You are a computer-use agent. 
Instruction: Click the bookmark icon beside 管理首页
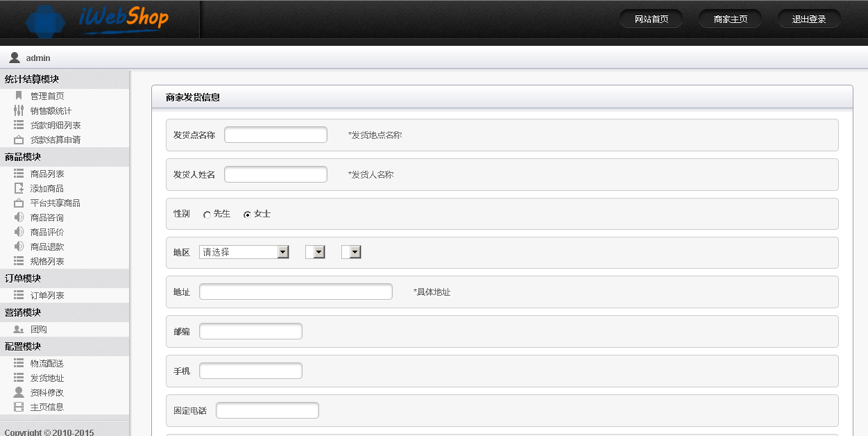(x=19, y=96)
